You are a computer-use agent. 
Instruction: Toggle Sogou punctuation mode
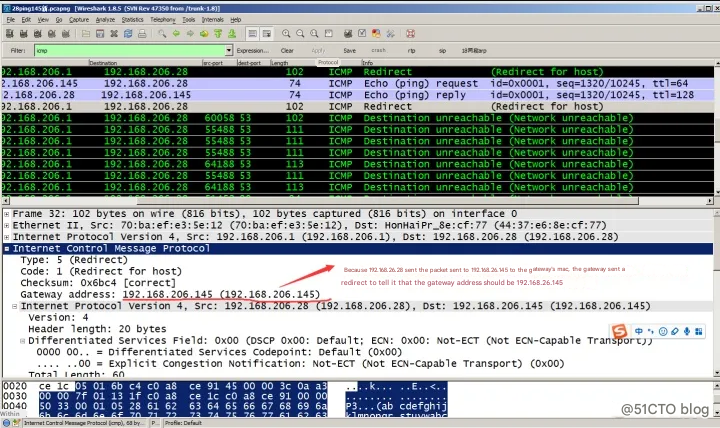651,331
